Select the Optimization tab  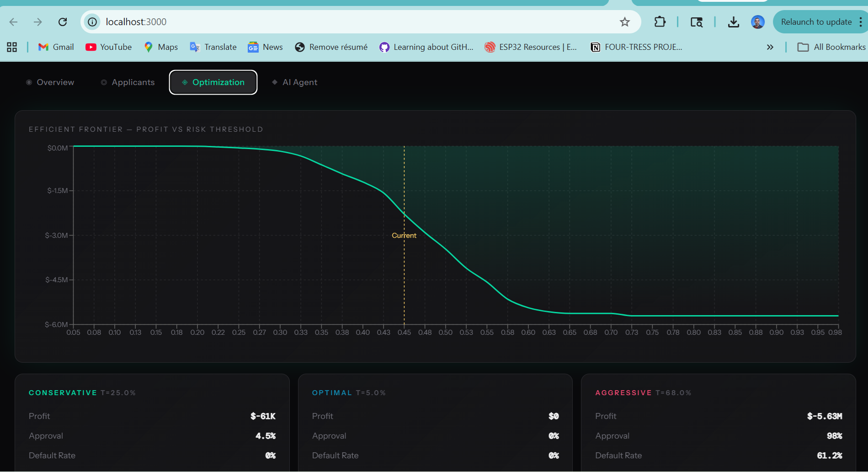213,82
